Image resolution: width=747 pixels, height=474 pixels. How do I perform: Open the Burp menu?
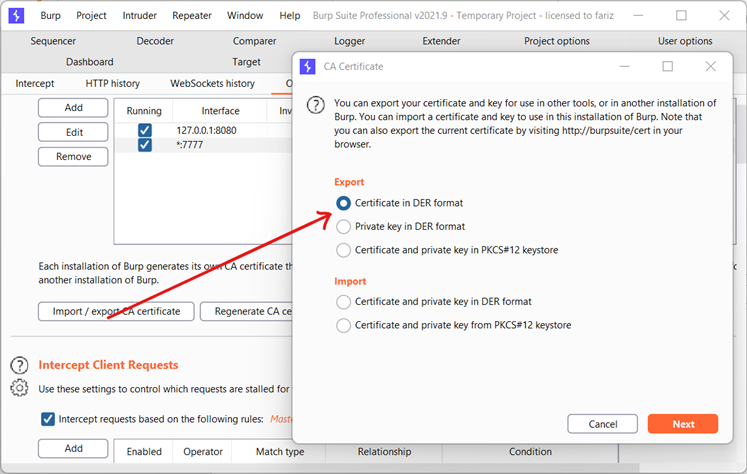[x=50, y=16]
